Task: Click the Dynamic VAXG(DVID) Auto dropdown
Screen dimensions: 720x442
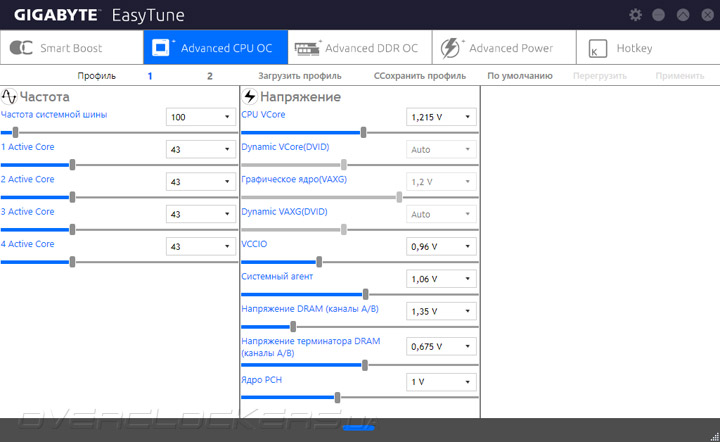Action: pyautogui.click(x=441, y=214)
